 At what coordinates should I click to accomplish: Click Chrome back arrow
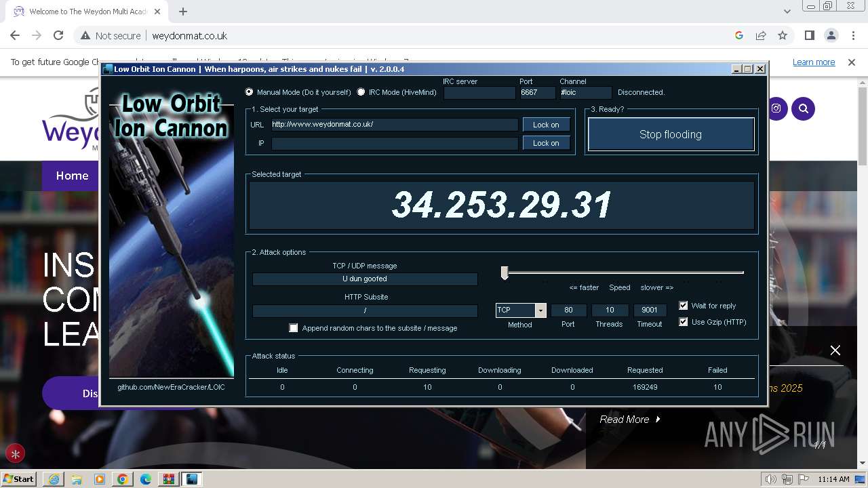[x=15, y=36]
